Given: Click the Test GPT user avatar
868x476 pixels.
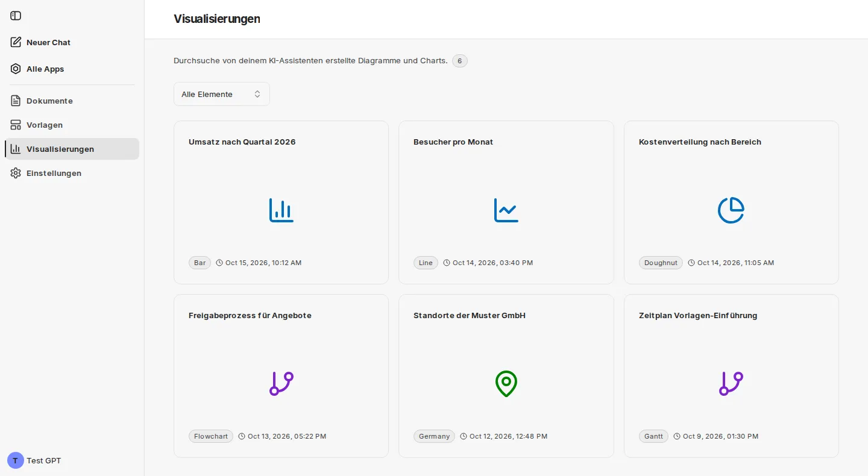Looking at the screenshot, I should 15,460.
